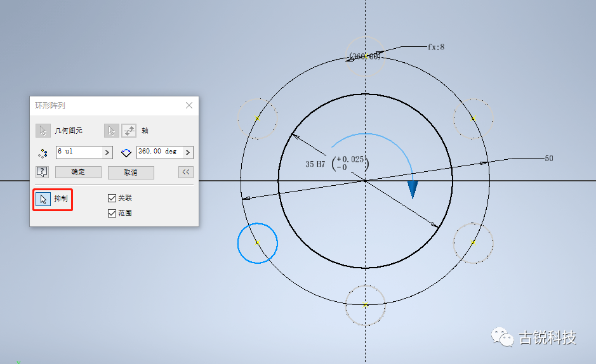The image size is (596, 364).
Task: Select the lower-right dotted pattern circle
Action: tap(473, 243)
